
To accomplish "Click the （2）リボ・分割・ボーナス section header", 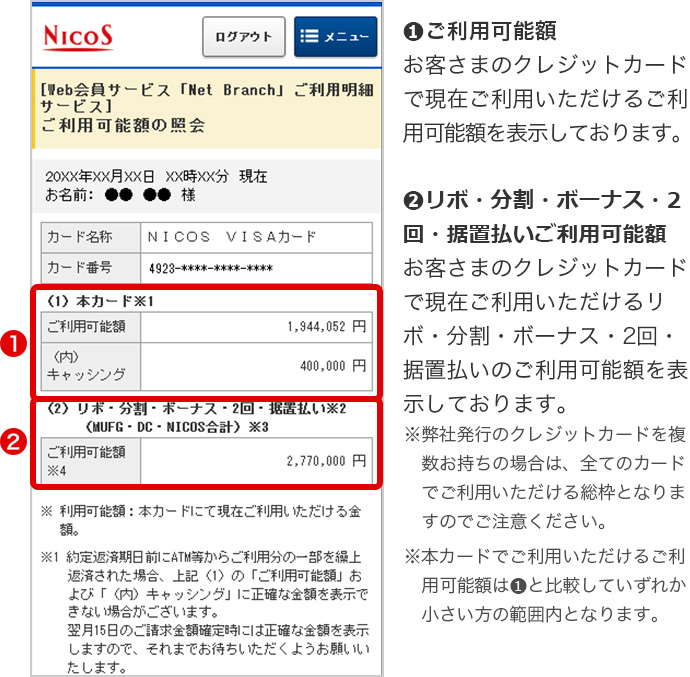I will pos(195,409).
